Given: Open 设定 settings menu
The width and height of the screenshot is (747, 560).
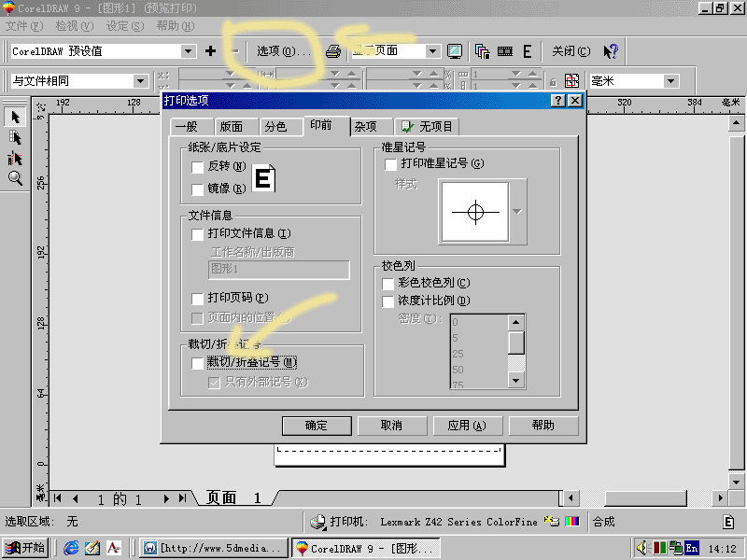Looking at the screenshot, I should (x=125, y=26).
